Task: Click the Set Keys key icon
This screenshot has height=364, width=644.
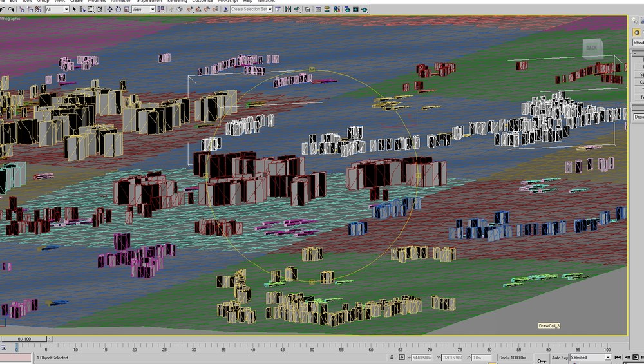Action: point(542,361)
